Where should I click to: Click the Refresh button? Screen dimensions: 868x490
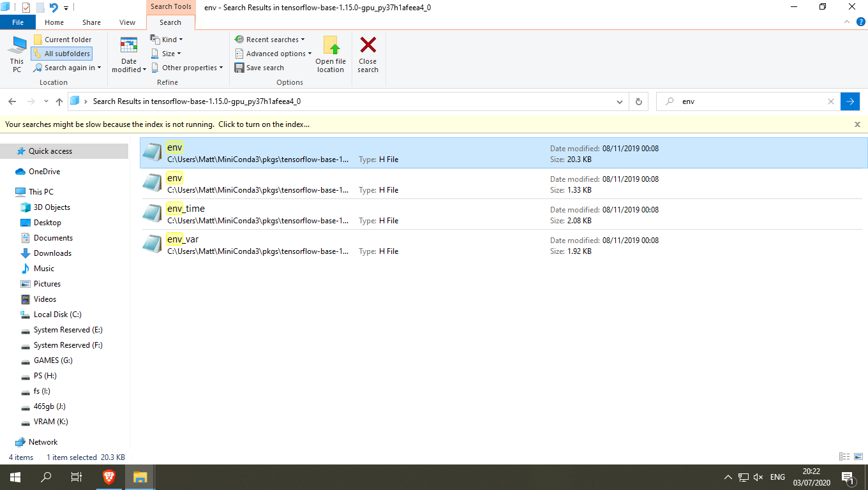(x=638, y=101)
